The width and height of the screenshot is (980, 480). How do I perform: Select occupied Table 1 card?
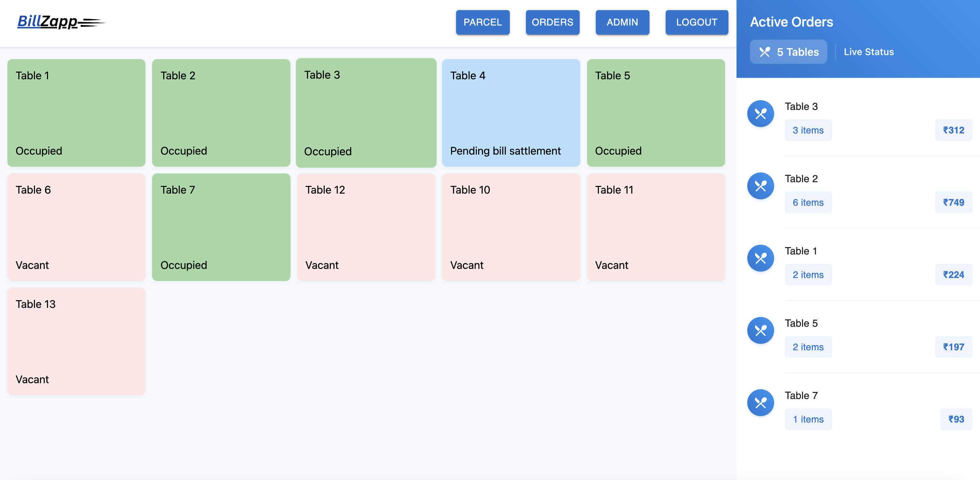(x=76, y=113)
